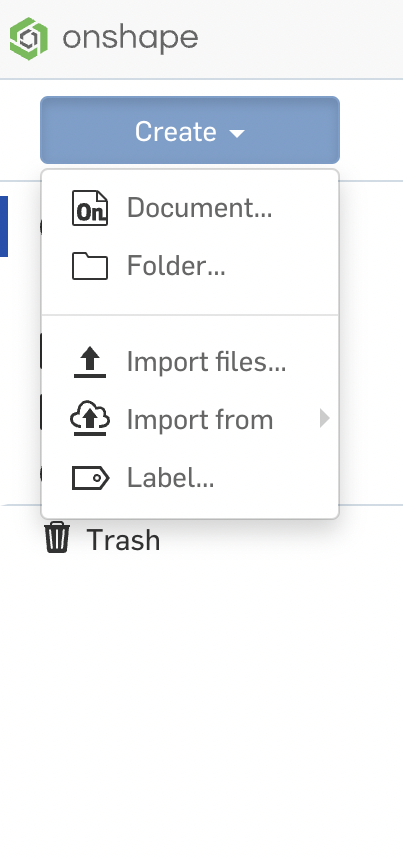The height and width of the screenshot is (859, 403).
Task: Click the green Onshape hexagon logo
Action: pyautogui.click(x=29, y=38)
